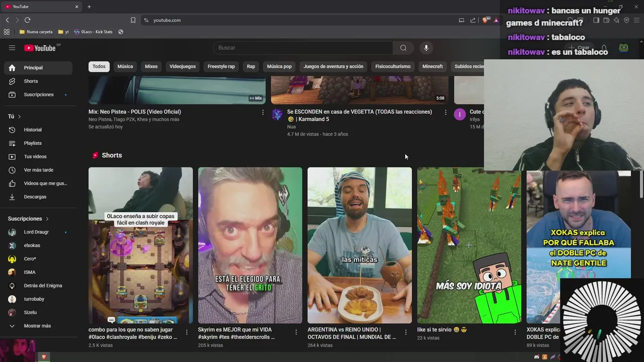Open Ver más tarde in the sidebar
644x362 pixels.
(x=38, y=170)
